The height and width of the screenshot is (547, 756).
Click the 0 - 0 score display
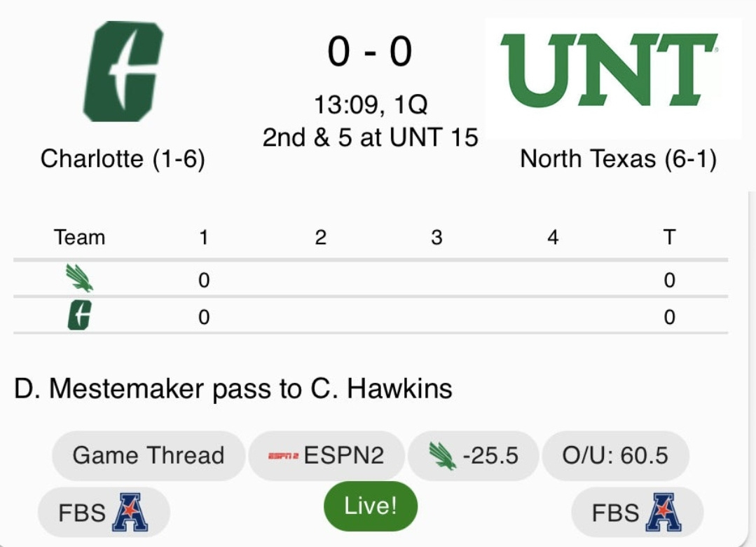(370, 53)
